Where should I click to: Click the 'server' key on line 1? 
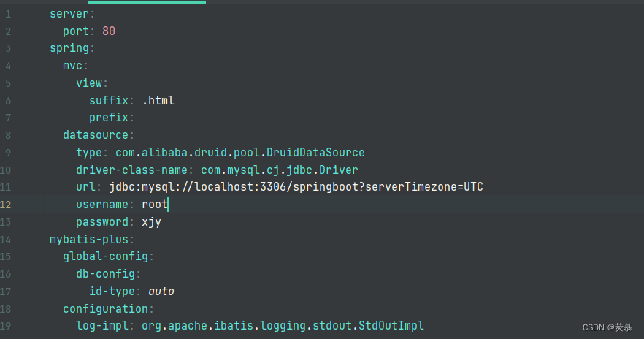pyautogui.click(x=69, y=14)
